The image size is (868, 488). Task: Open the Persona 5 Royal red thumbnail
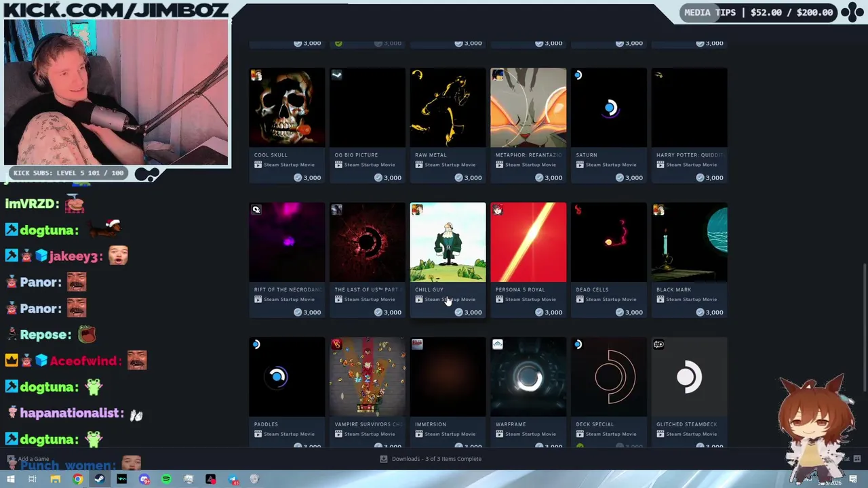click(528, 242)
